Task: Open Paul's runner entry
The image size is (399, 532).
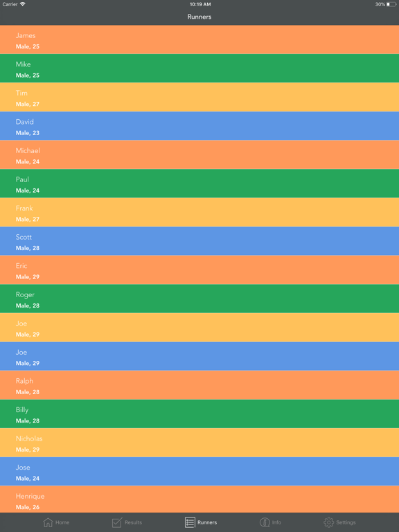Action: click(x=199, y=184)
